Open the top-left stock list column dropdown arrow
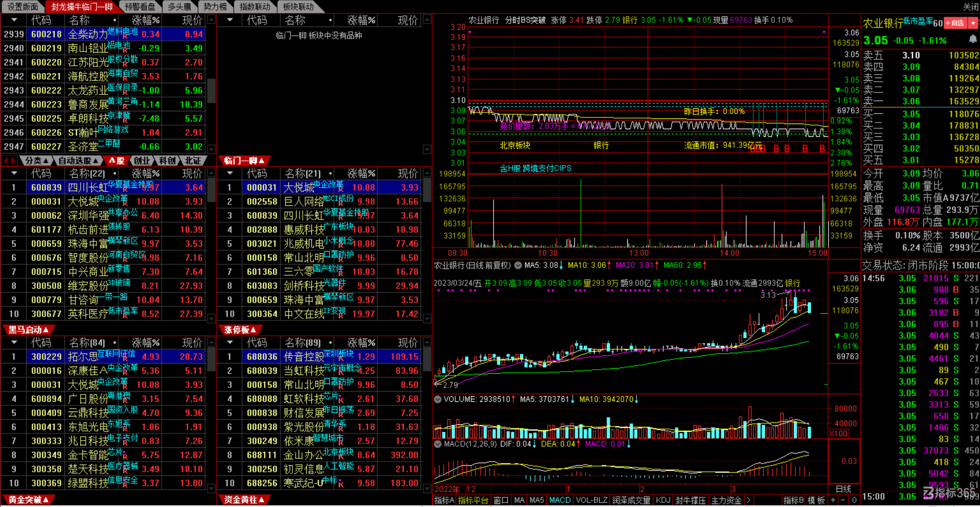The image size is (980, 507). (x=14, y=20)
